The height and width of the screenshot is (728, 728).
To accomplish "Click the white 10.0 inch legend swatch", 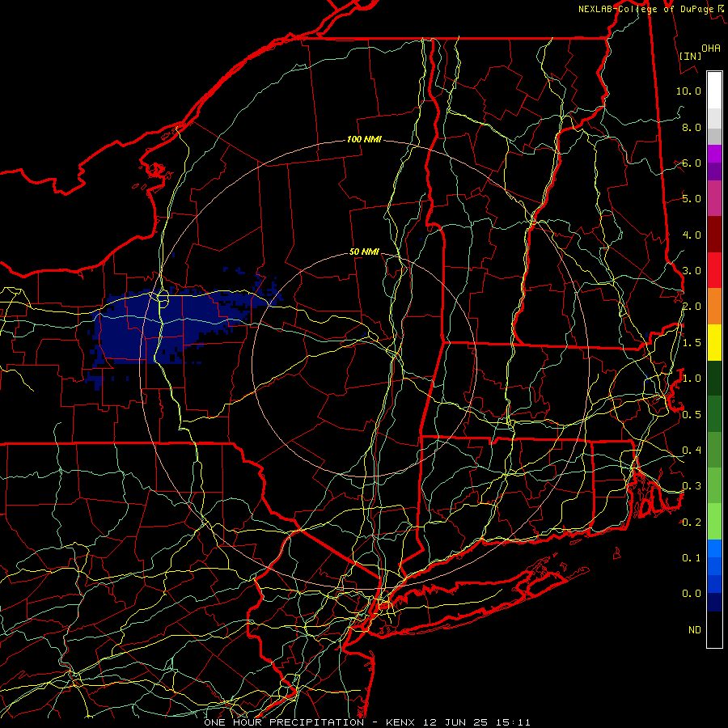I will pos(714,90).
